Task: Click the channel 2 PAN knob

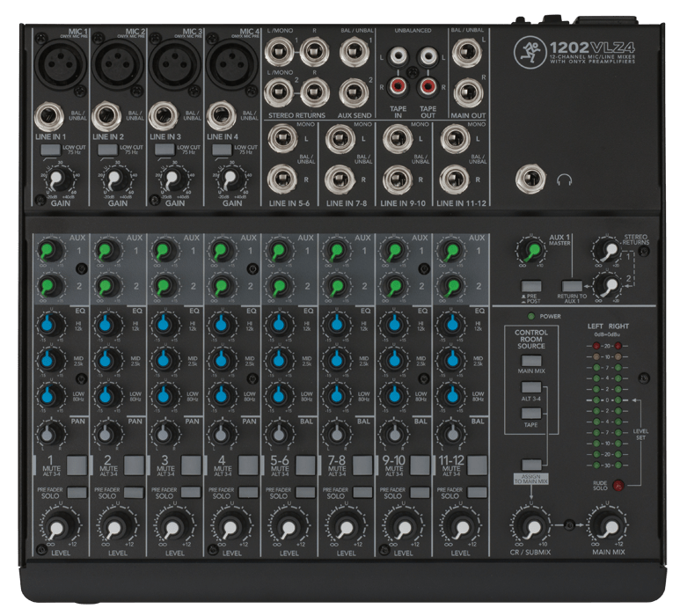Action: 106,433
